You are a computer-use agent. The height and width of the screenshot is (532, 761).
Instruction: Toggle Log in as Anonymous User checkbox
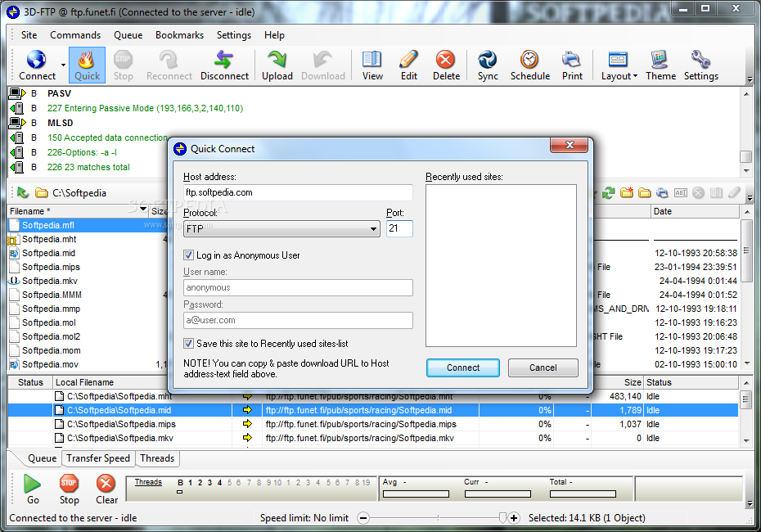[x=188, y=255]
